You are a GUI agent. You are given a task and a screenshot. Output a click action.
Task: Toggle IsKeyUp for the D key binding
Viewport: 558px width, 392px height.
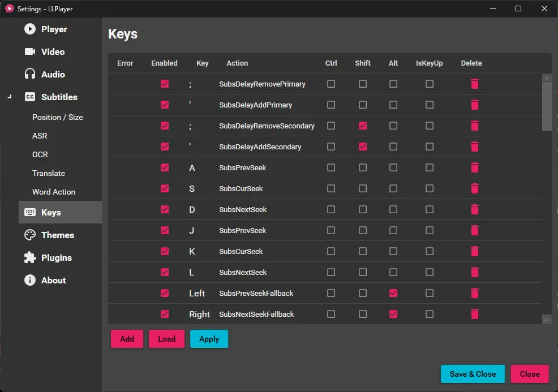(430, 209)
